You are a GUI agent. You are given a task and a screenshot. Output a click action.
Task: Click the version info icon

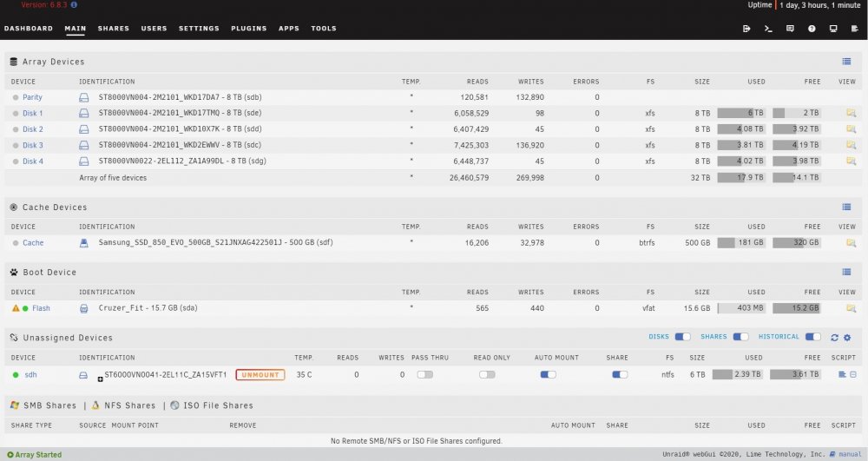coord(74,5)
